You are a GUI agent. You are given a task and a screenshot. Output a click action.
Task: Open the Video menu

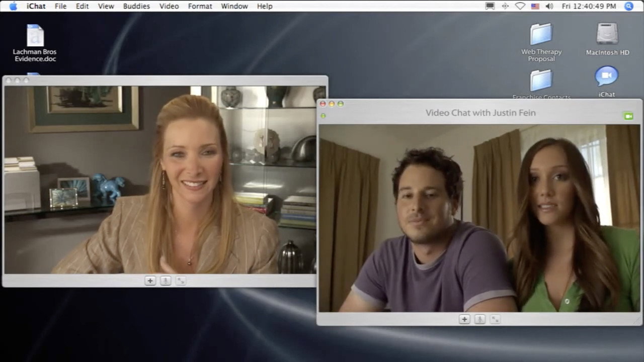click(x=169, y=6)
